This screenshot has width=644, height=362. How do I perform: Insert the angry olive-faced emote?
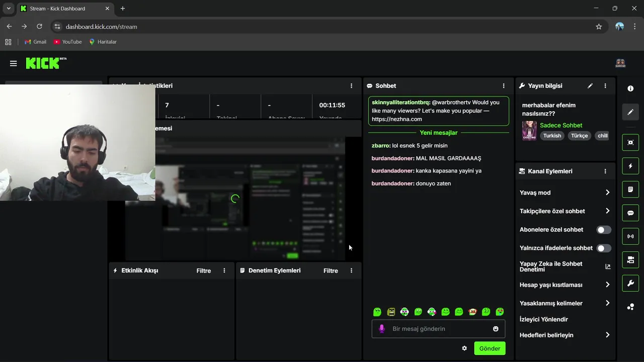pyautogui.click(x=391, y=312)
